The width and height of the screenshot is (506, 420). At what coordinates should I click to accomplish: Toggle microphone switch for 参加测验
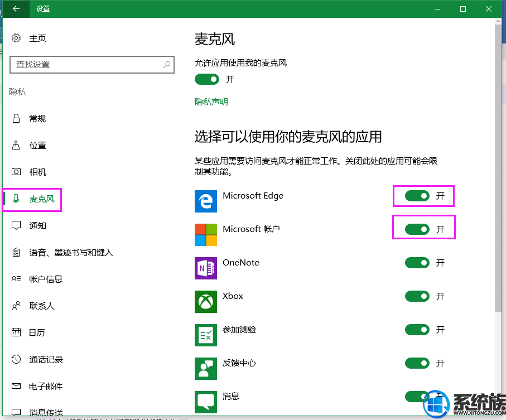[417, 330]
